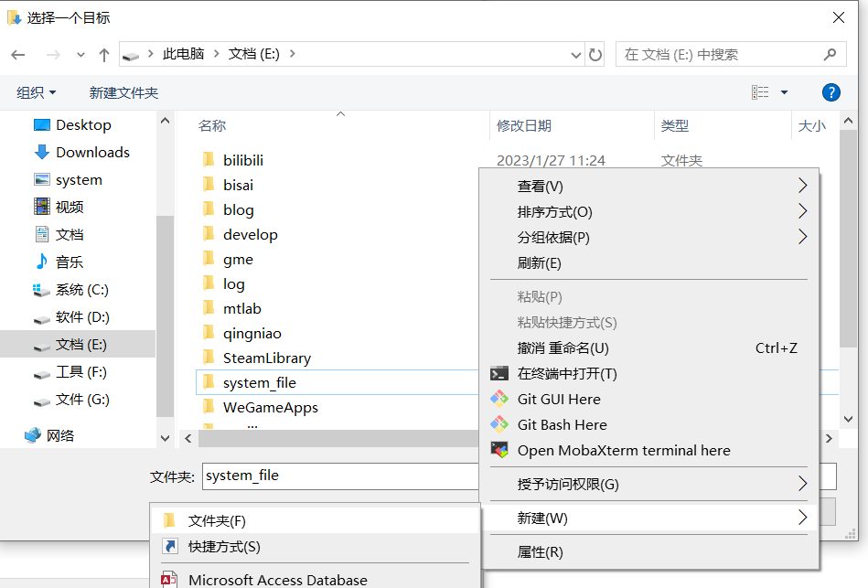The image size is (868, 588).
Task: Select 刷新(E) from context menu
Action: 540,262
